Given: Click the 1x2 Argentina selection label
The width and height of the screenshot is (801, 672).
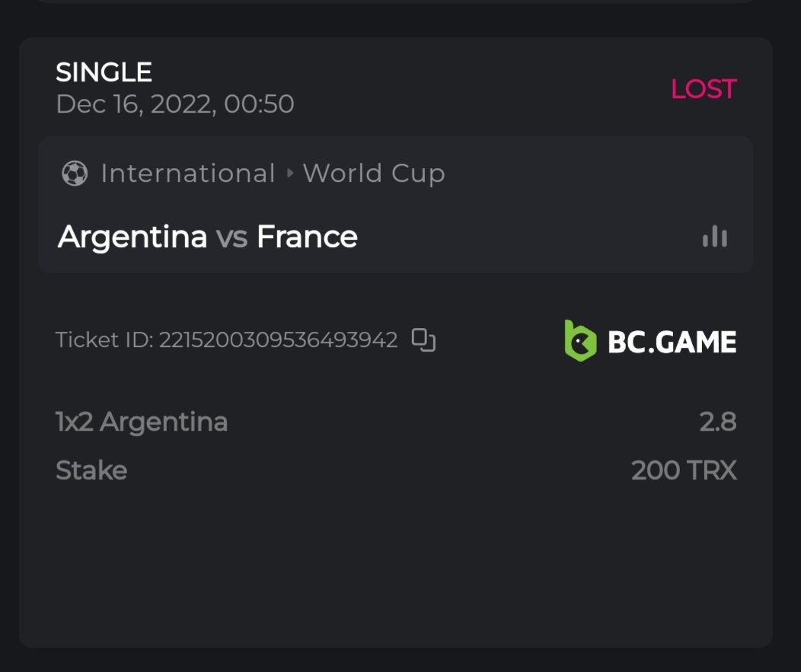Looking at the screenshot, I should point(142,422).
